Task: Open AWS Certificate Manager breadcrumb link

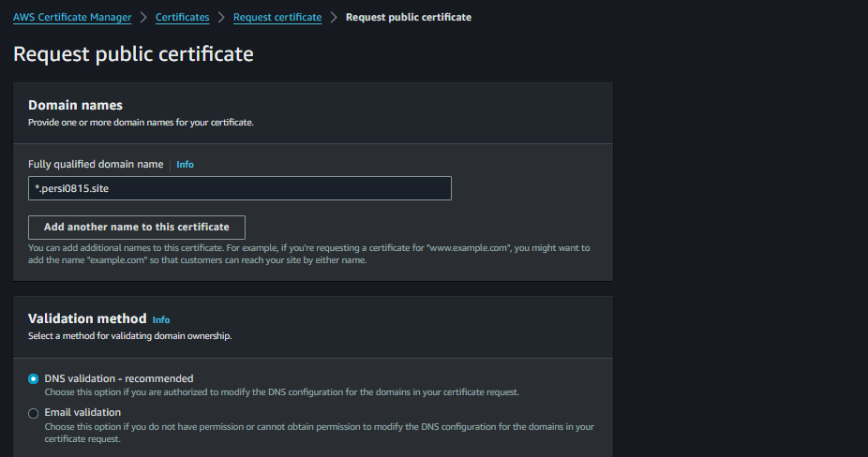Action: 72,17
